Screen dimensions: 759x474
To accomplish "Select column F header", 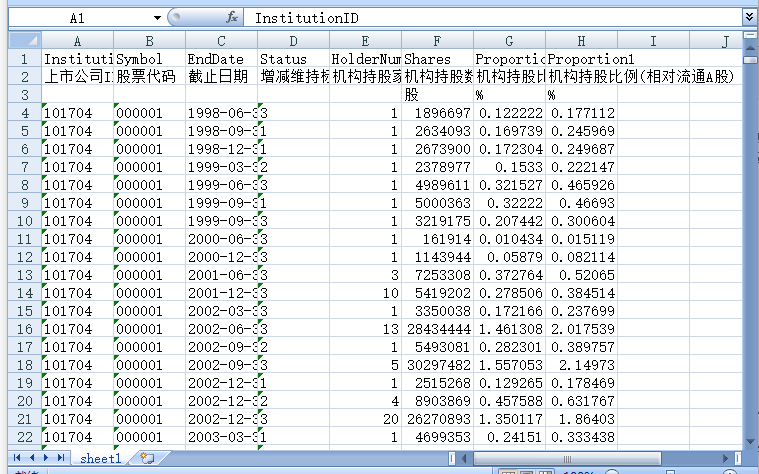I will tap(437, 41).
